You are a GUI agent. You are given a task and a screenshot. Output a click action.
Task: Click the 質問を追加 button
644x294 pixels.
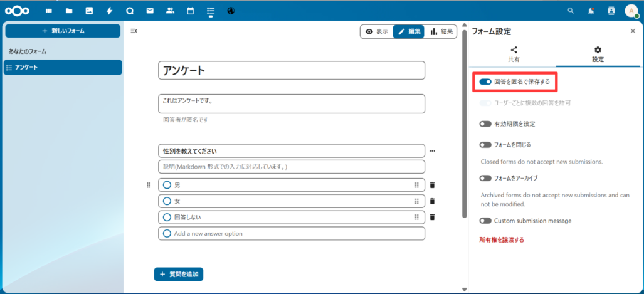tap(179, 274)
